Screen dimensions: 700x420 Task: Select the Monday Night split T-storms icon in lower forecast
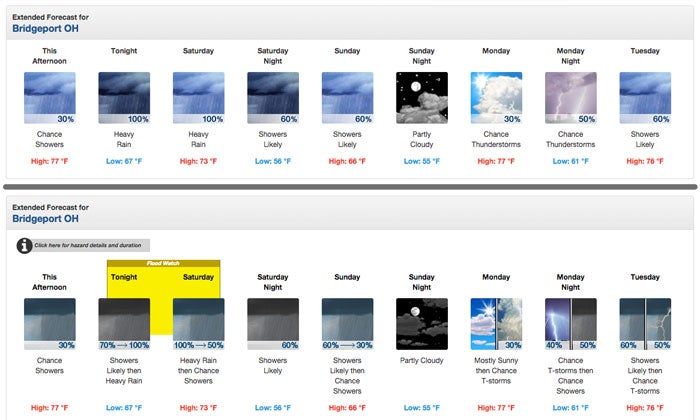tap(570, 323)
